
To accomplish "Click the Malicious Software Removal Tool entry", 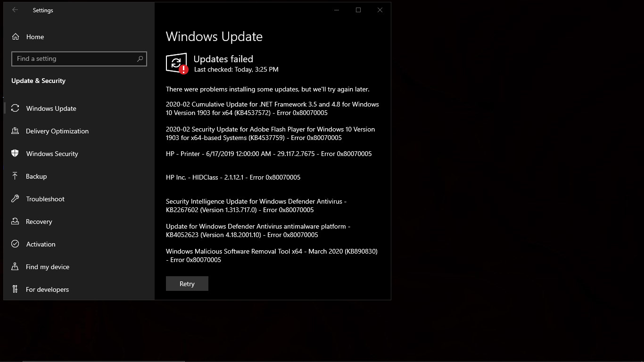I will 272,255.
